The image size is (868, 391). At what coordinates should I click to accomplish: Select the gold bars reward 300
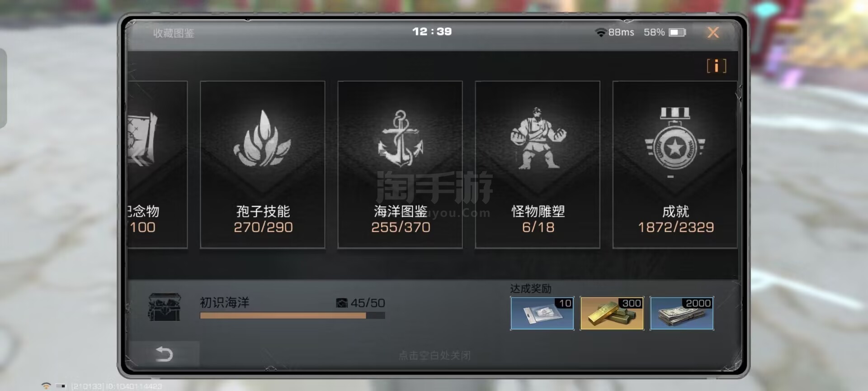(x=612, y=313)
